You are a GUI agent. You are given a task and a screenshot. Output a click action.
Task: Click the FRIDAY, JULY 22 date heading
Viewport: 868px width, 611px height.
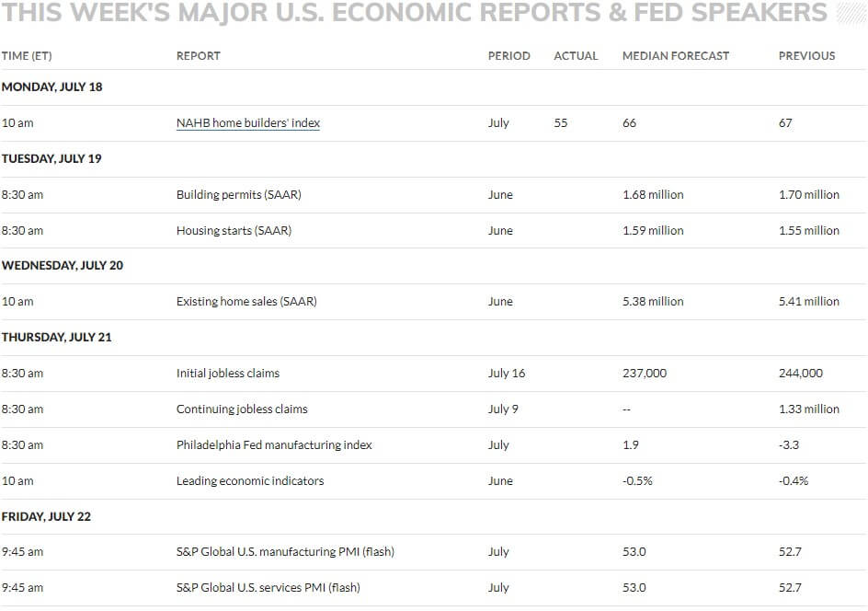pos(46,517)
